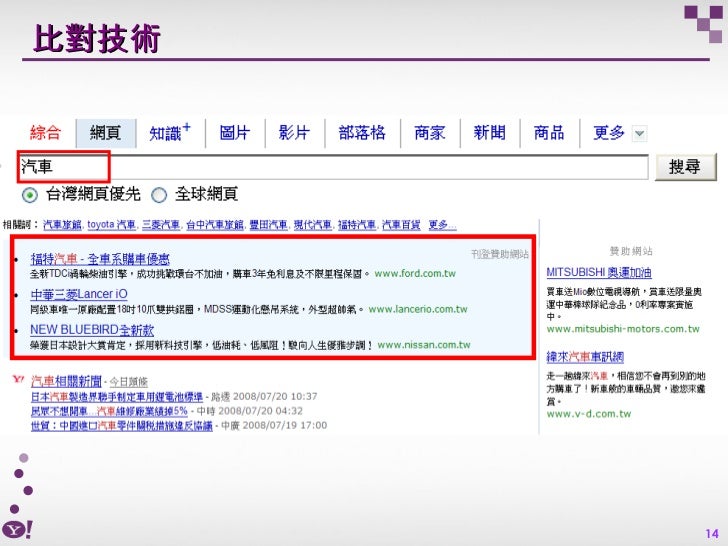Open the first related term 汽車旅館
Viewport: 728px width, 546px height.
pos(63,225)
